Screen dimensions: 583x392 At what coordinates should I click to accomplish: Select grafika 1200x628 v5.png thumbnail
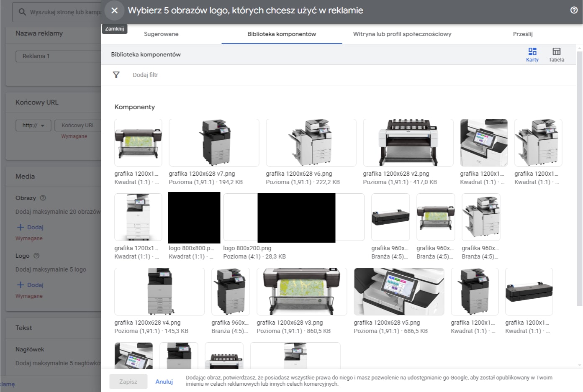399,292
